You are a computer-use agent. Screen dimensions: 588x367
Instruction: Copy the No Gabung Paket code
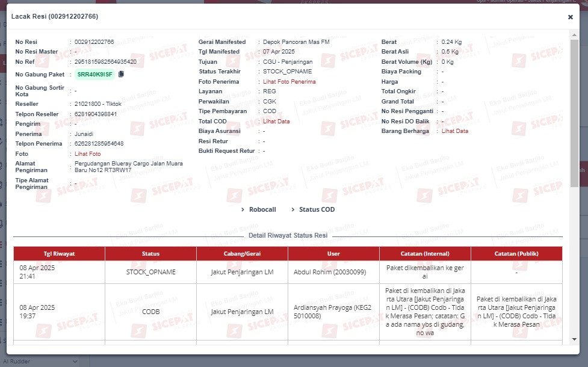pos(121,74)
